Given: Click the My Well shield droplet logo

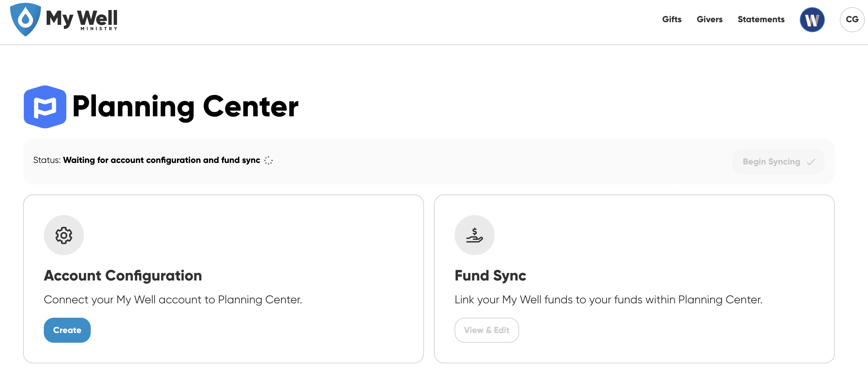Looking at the screenshot, I should coord(25,19).
